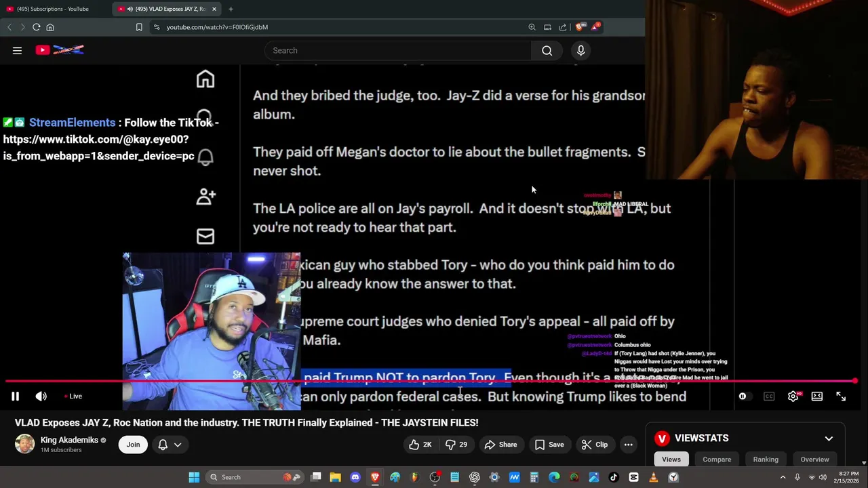Open King Akademiks channel avatar
The width and height of the screenshot is (868, 488).
pos(25,444)
